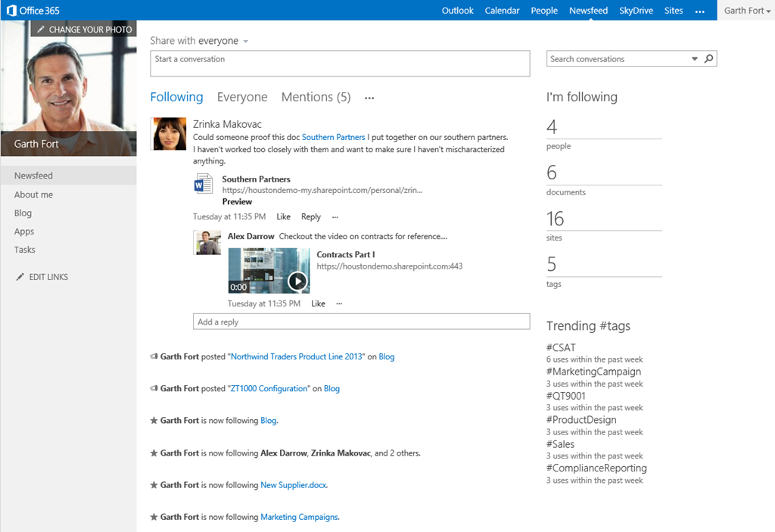Expand the Share with everyone dropdown
The height and width of the screenshot is (532, 775).
click(246, 41)
